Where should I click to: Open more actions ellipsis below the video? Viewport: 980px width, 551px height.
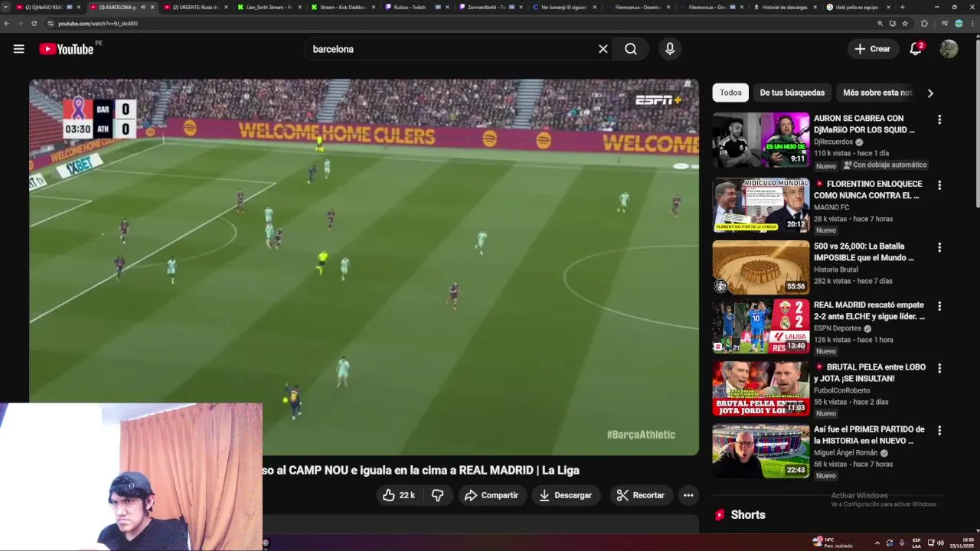pos(688,495)
